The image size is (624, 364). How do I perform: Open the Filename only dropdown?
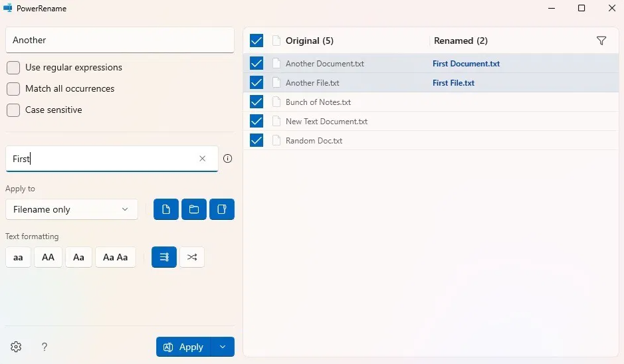tap(72, 209)
